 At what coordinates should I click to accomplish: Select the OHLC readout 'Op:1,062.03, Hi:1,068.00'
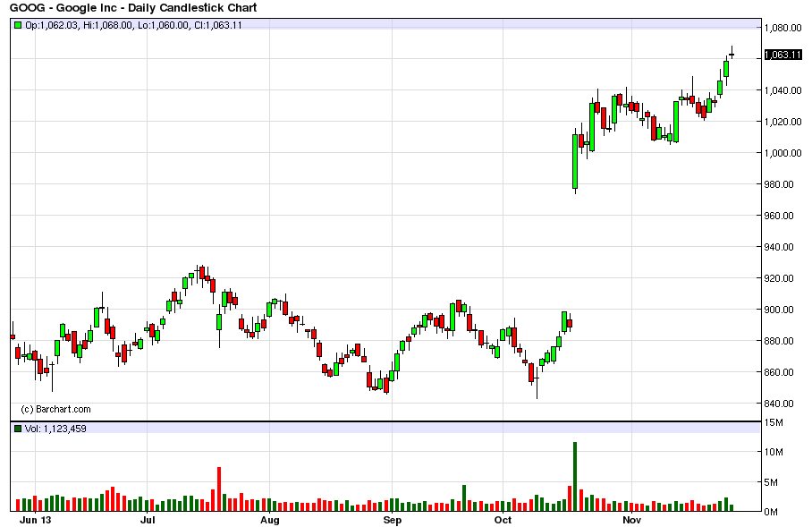[79, 25]
